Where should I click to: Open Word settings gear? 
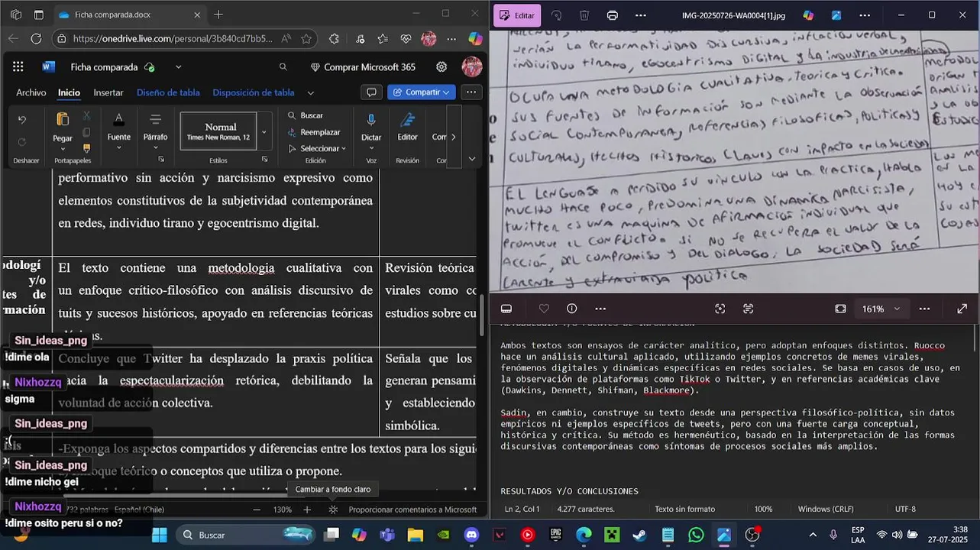click(441, 67)
